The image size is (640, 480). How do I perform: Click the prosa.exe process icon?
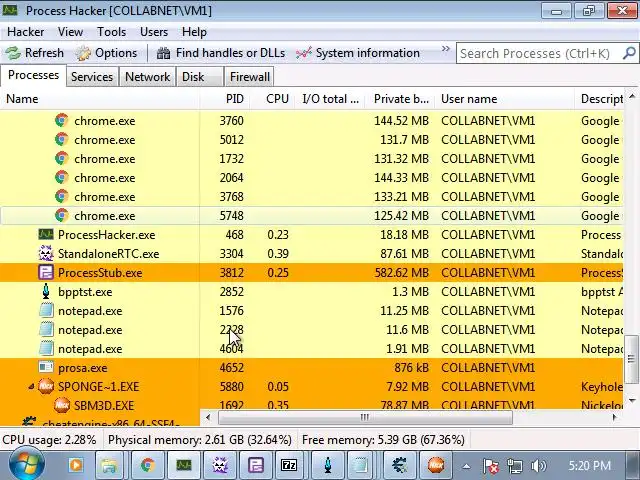tap(46, 367)
